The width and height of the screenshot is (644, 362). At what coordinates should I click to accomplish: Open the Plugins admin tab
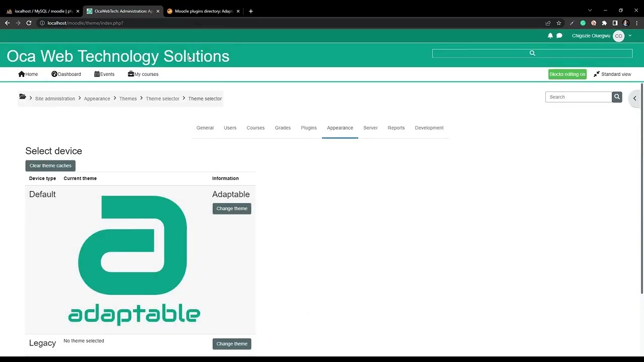pyautogui.click(x=309, y=128)
